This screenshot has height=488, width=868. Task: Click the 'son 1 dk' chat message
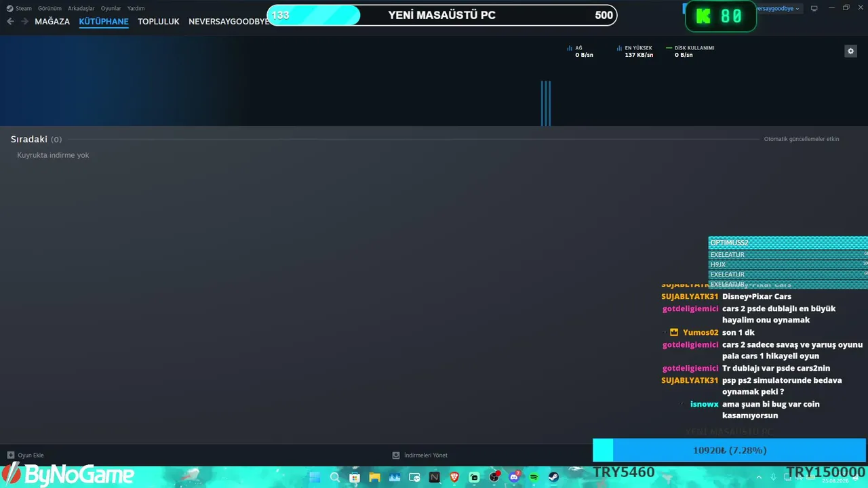738,332
